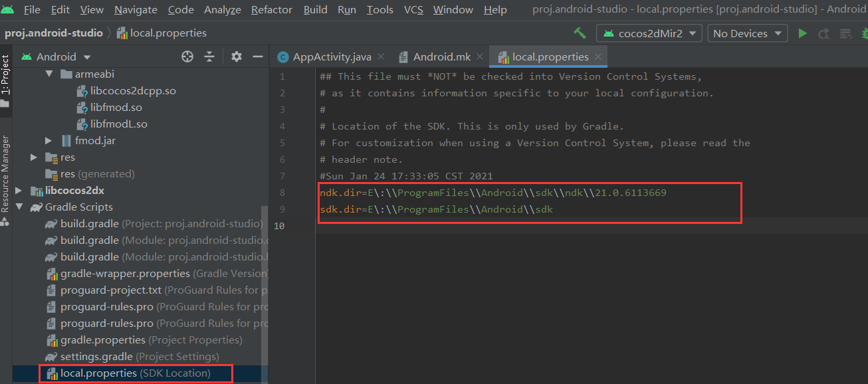Viewport: 868px width, 384px height.
Task: Toggle the 1: Project tool window tab
Action: 5,81
